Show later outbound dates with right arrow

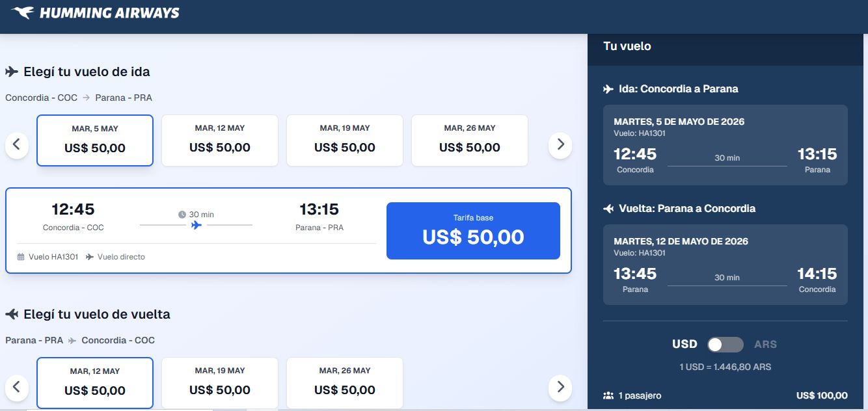coord(560,144)
